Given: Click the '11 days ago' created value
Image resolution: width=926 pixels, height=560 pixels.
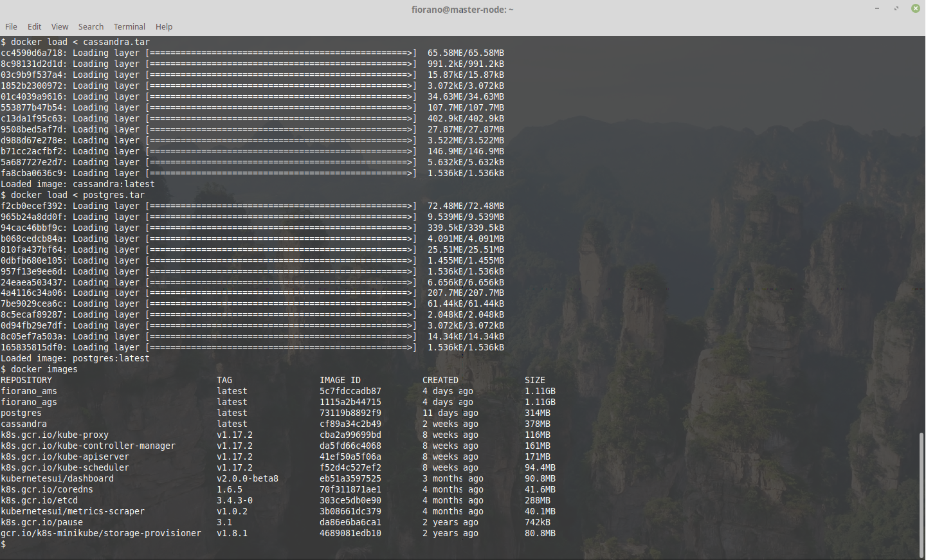Looking at the screenshot, I should pos(451,413).
